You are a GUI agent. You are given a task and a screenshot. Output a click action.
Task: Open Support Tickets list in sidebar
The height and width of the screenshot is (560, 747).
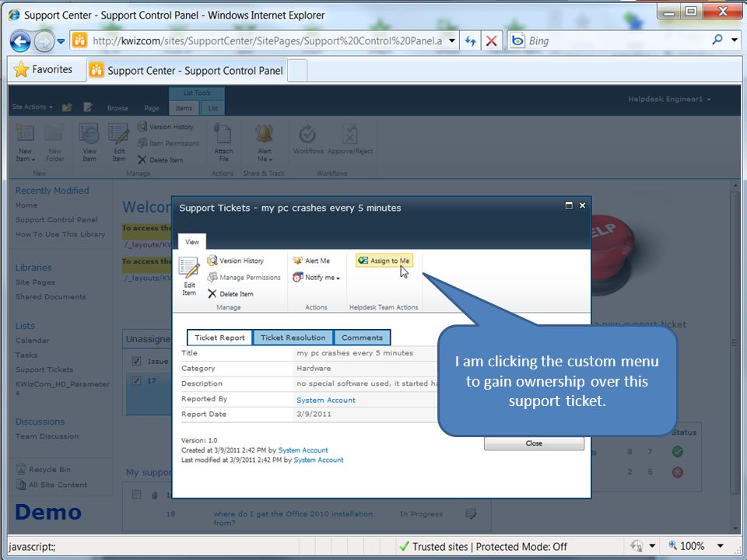(x=44, y=369)
